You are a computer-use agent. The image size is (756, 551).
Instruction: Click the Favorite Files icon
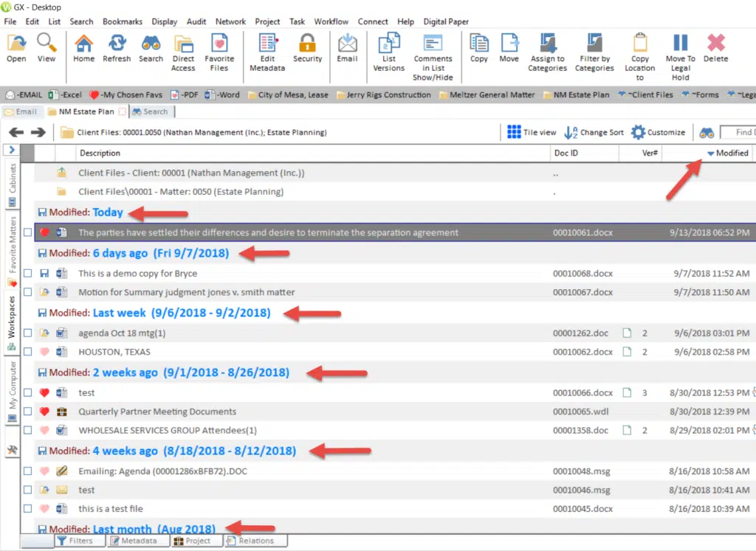(219, 52)
